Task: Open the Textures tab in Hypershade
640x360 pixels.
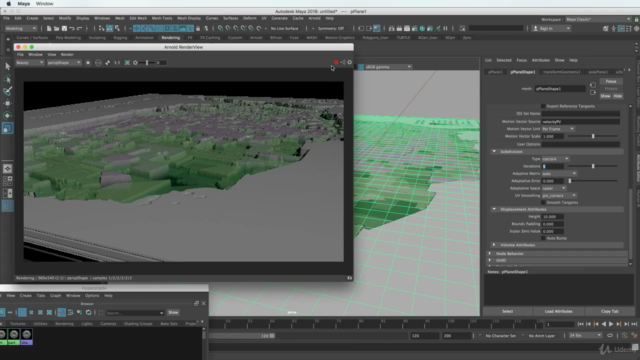Action: (x=18, y=324)
